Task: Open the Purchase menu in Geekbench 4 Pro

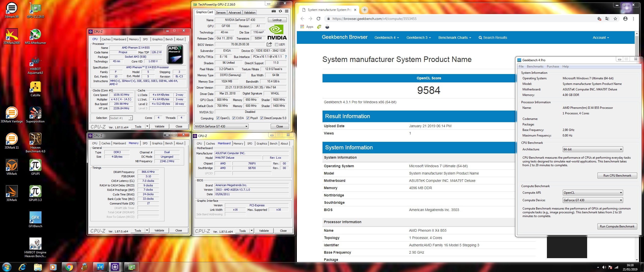Action: [553, 66]
